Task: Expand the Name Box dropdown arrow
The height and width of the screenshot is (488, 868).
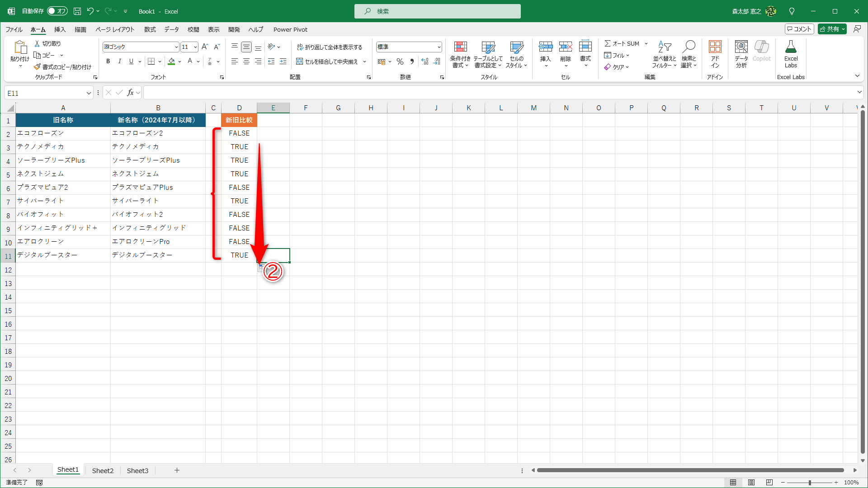Action: click(x=89, y=93)
